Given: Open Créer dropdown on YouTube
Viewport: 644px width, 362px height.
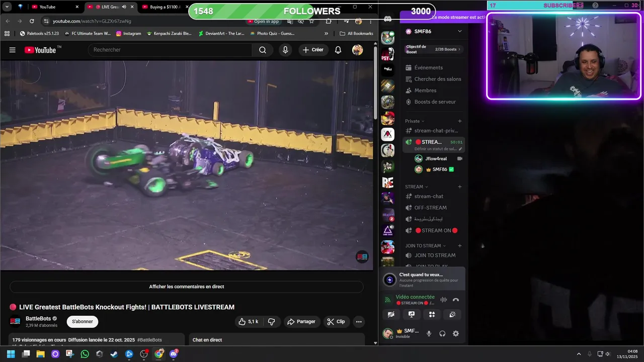Looking at the screenshot, I should coord(313,50).
